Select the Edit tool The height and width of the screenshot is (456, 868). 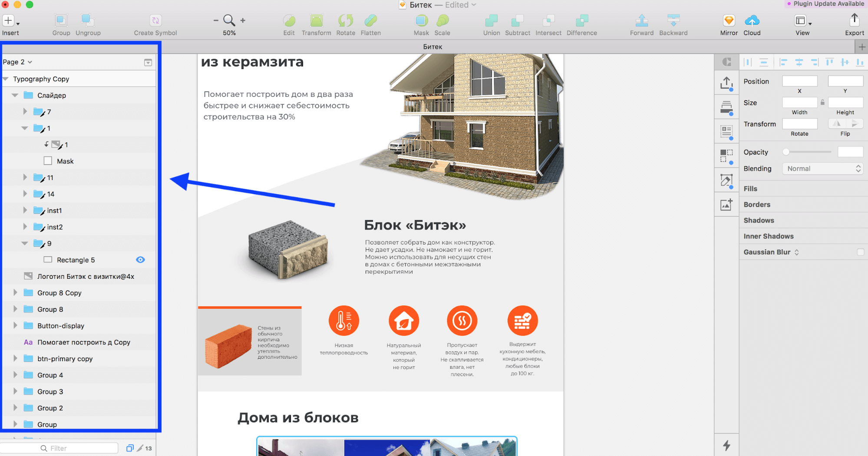point(289,20)
